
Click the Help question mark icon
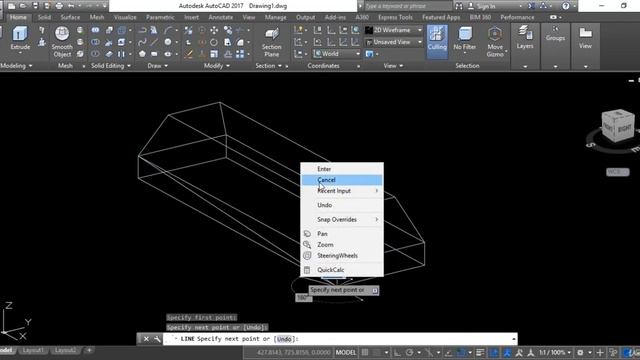(x=565, y=6)
